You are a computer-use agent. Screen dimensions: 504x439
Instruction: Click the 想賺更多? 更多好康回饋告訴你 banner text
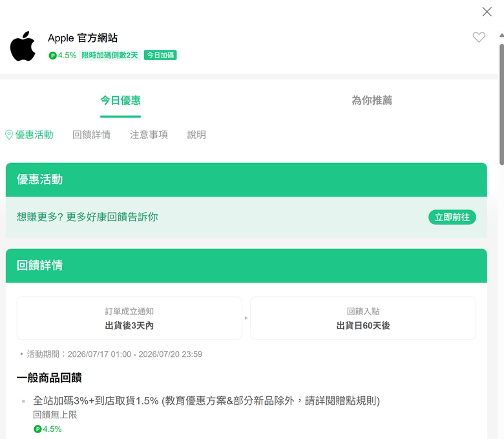coord(87,217)
